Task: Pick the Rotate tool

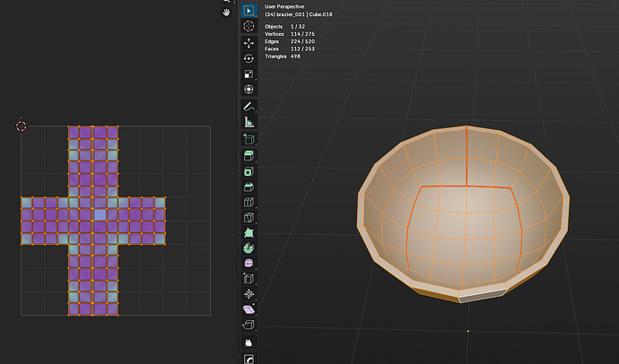Action: point(248,58)
